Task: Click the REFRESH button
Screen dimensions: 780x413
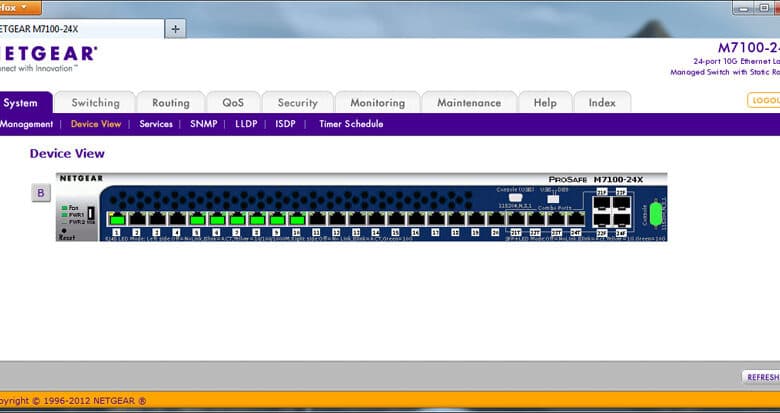Action: coord(761,377)
